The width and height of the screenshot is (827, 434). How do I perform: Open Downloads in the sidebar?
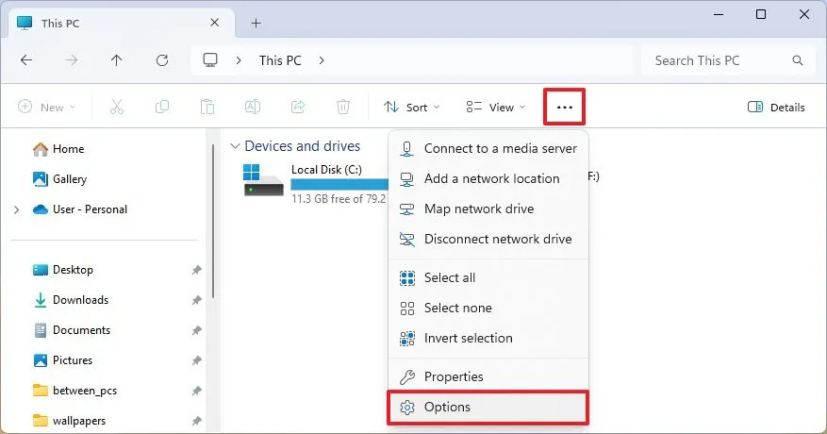[x=80, y=300]
